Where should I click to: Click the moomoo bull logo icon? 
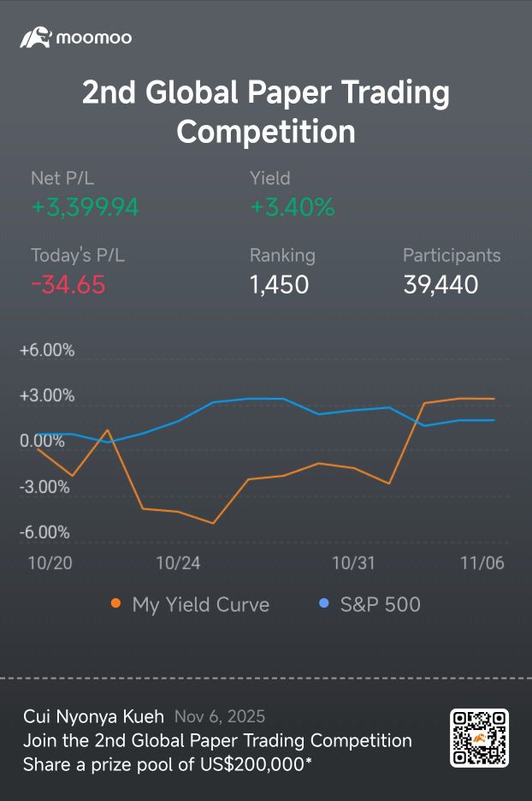(36, 38)
